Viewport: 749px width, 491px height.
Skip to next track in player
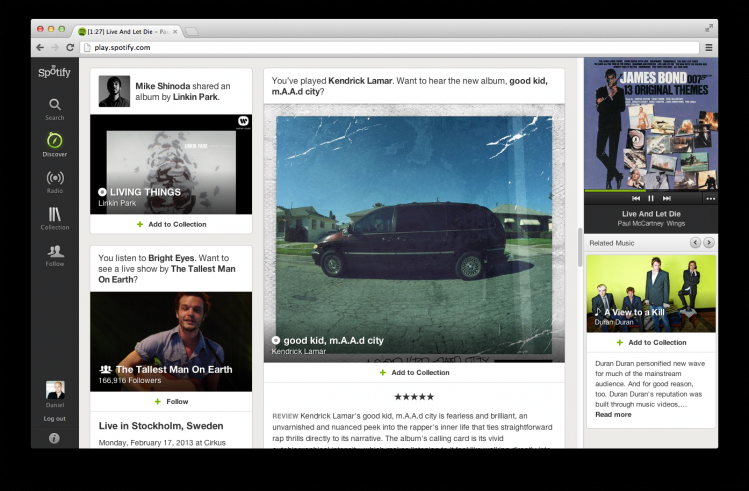(666, 198)
